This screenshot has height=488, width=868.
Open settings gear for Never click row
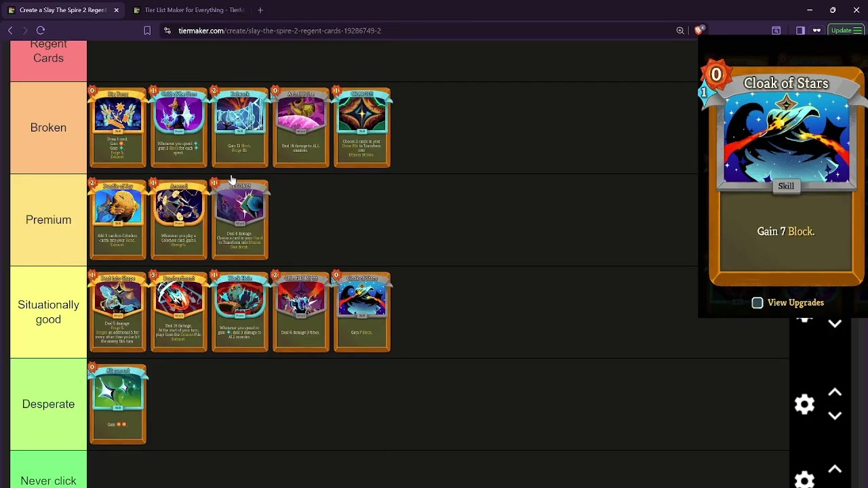(804, 480)
